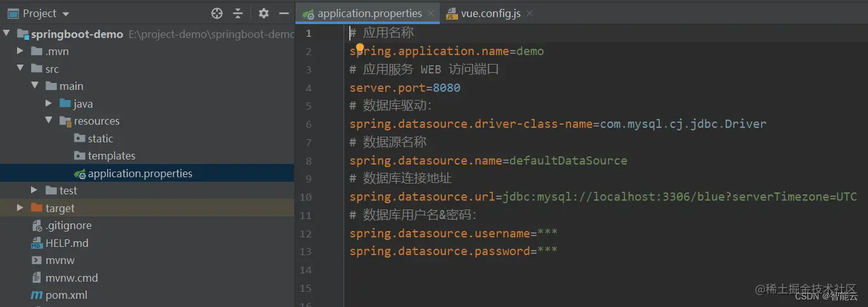The height and width of the screenshot is (307, 868).
Task: Click line number 10 in gutter
Action: coord(306,197)
